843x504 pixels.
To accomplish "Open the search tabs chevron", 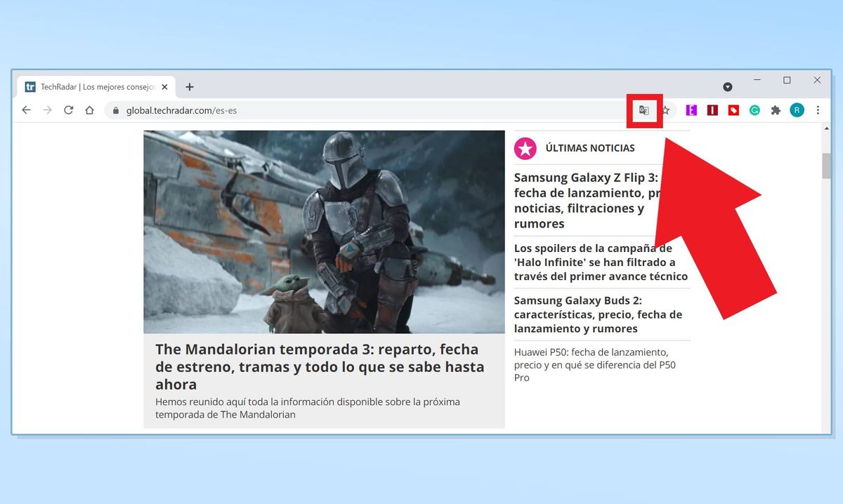I will [x=728, y=86].
